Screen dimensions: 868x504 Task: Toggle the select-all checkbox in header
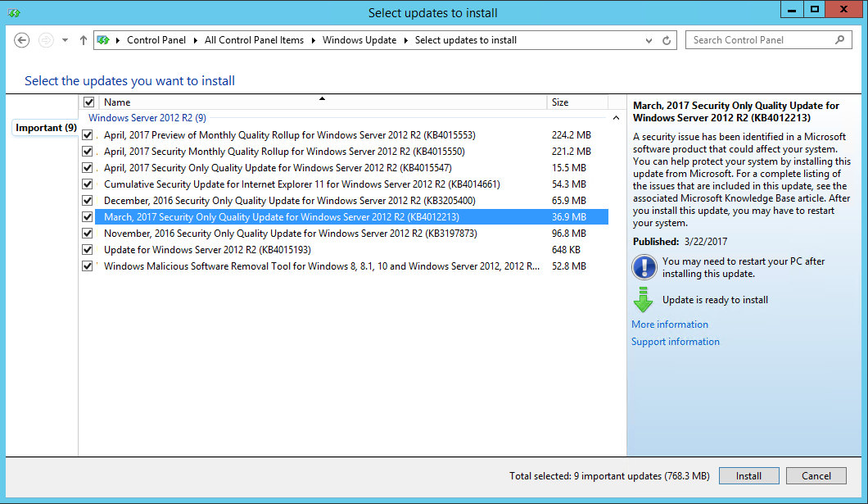tap(88, 102)
